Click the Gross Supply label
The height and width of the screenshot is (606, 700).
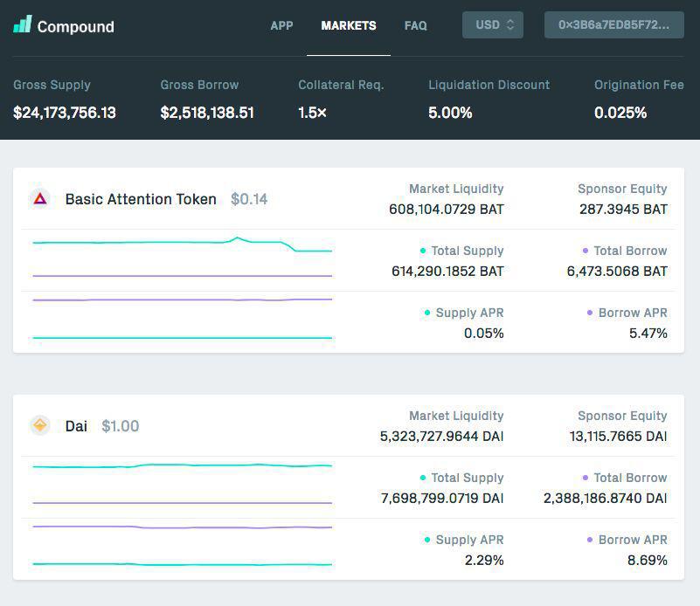point(52,85)
